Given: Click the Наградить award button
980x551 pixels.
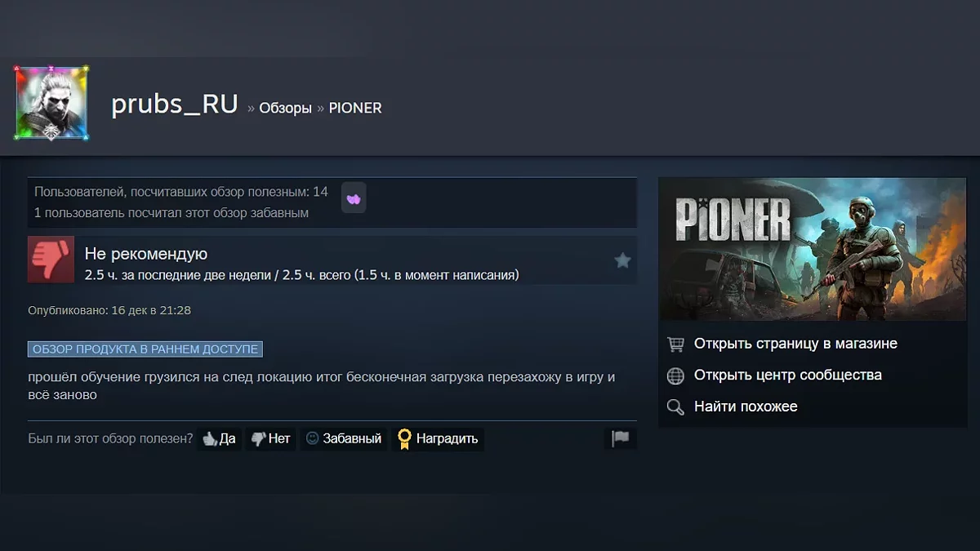Looking at the screenshot, I should click(438, 438).
